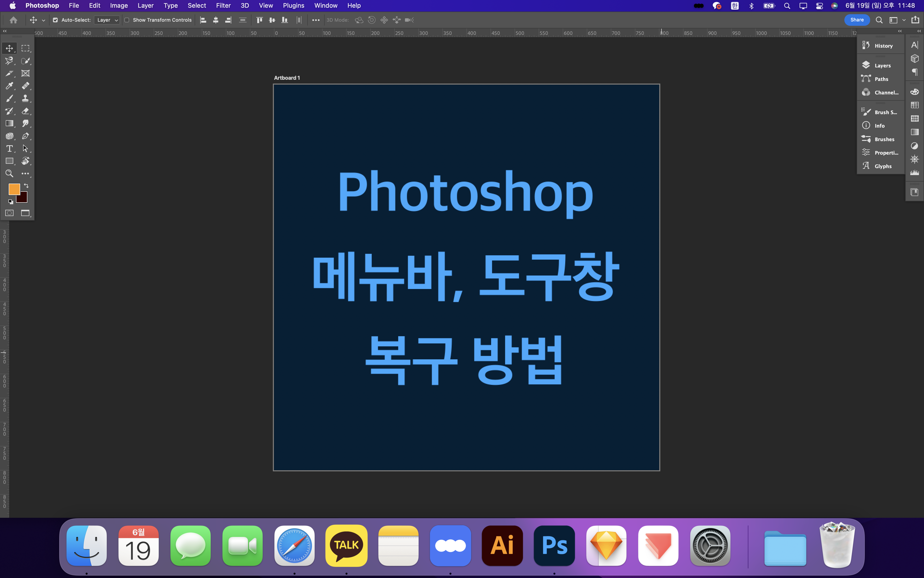Go to the Home screen button
The height and width of the screenshot is (578, 924).
pos(13,20)
